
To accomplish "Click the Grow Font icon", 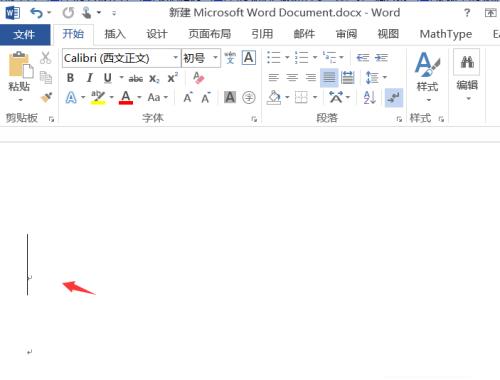I will (188, 98).
